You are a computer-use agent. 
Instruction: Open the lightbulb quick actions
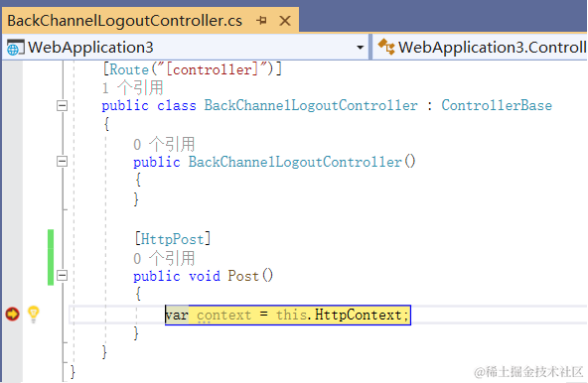(34, 315)
